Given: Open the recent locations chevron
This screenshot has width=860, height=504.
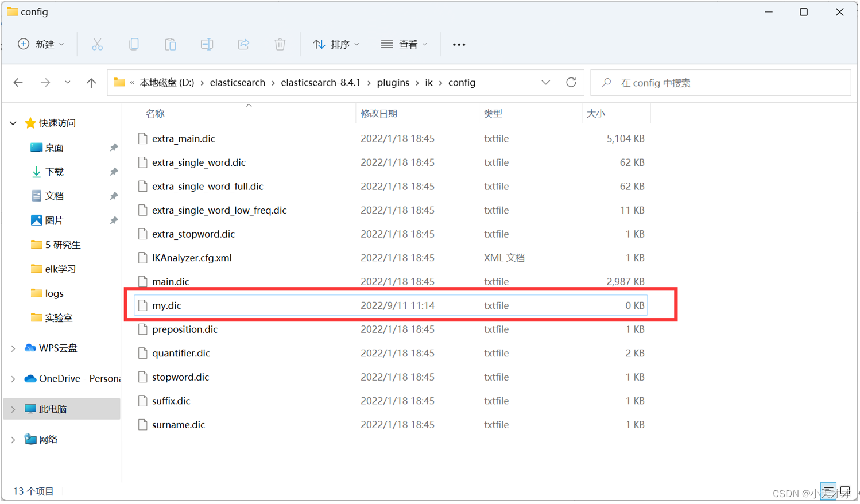Looking at the screenshot, I should point(68,83).
